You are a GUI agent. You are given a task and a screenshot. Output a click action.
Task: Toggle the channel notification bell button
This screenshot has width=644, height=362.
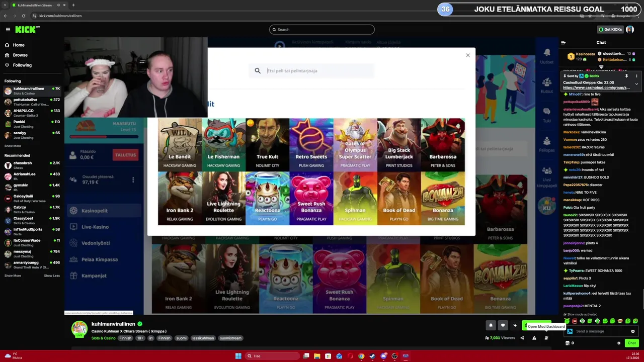pos(491,326)
